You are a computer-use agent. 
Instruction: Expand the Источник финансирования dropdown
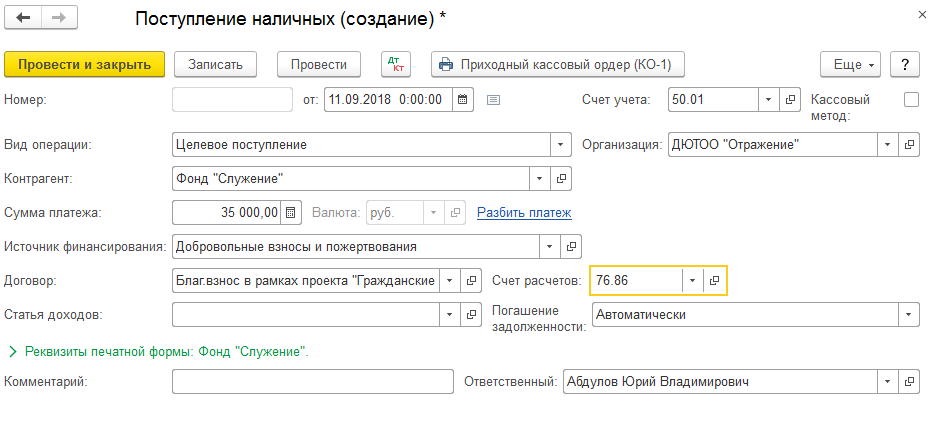[x=550, y=246]
